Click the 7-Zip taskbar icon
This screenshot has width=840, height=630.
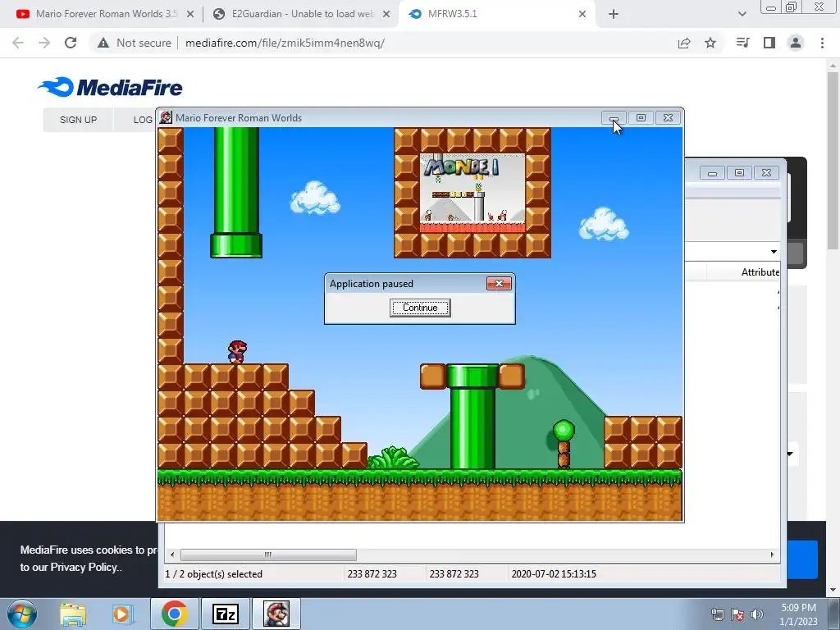(226, 614)
